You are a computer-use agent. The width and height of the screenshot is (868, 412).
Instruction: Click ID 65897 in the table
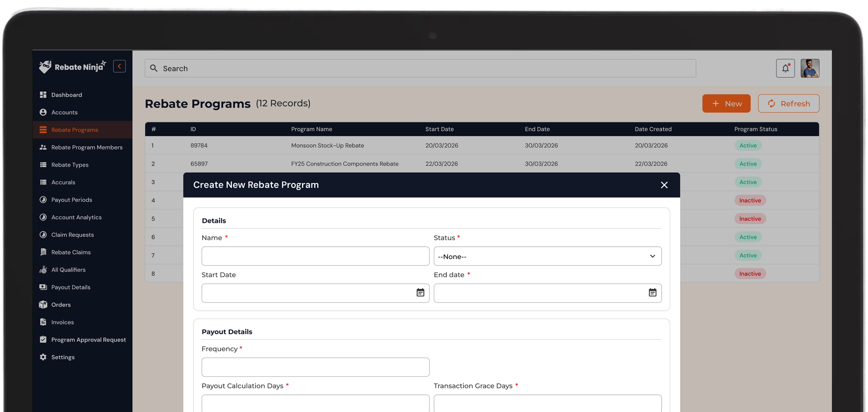point(199,164)
